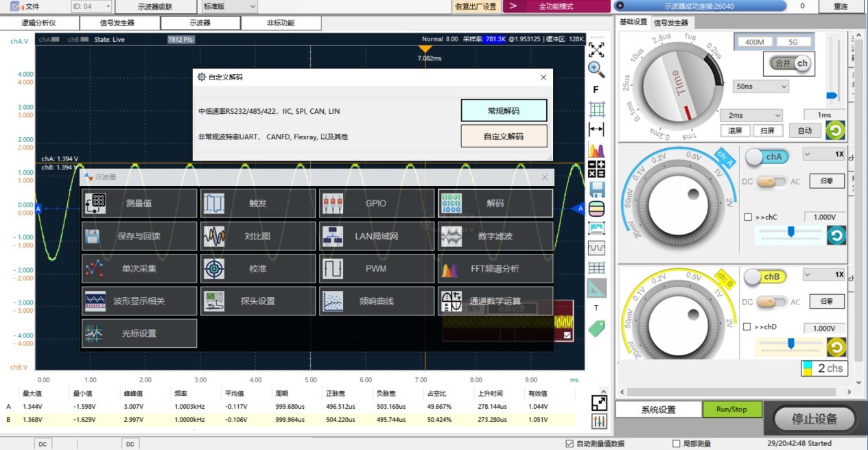Switch chB DC/AC coupling toggle

(x=771, y=302)
